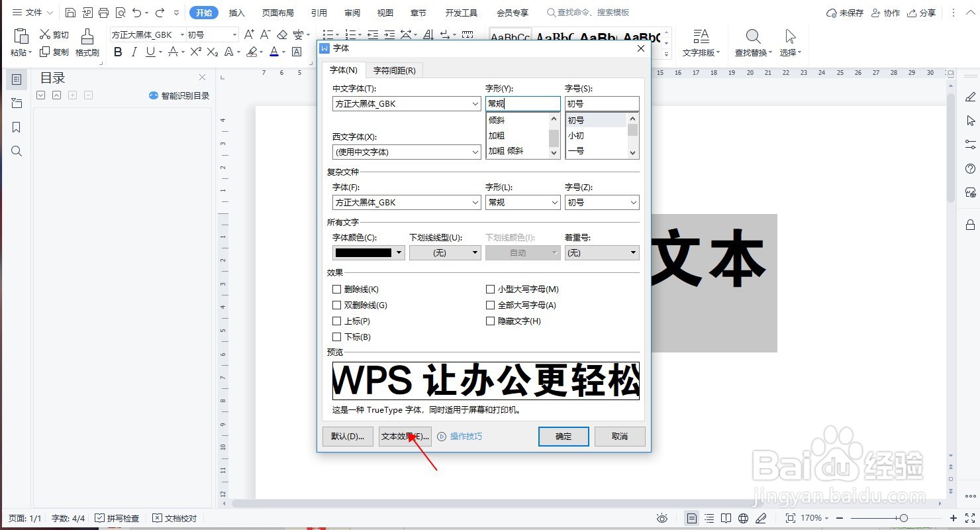Apply subscript X₂ formatting

point(213,52)
